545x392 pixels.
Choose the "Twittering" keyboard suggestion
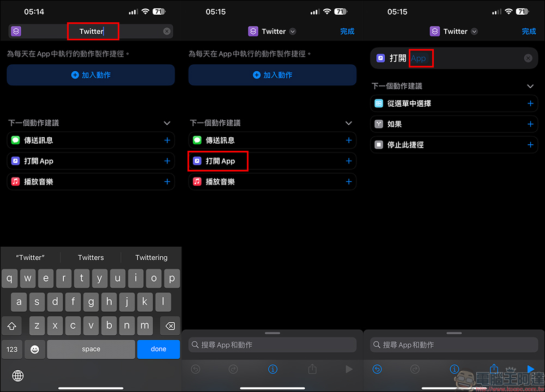tap(151, 258)
